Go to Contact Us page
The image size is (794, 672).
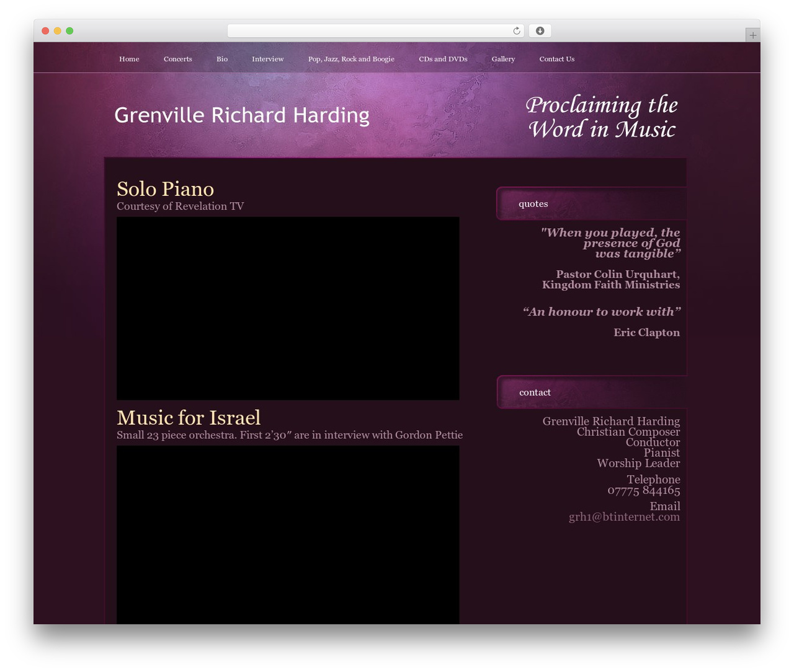coord(557,59)
